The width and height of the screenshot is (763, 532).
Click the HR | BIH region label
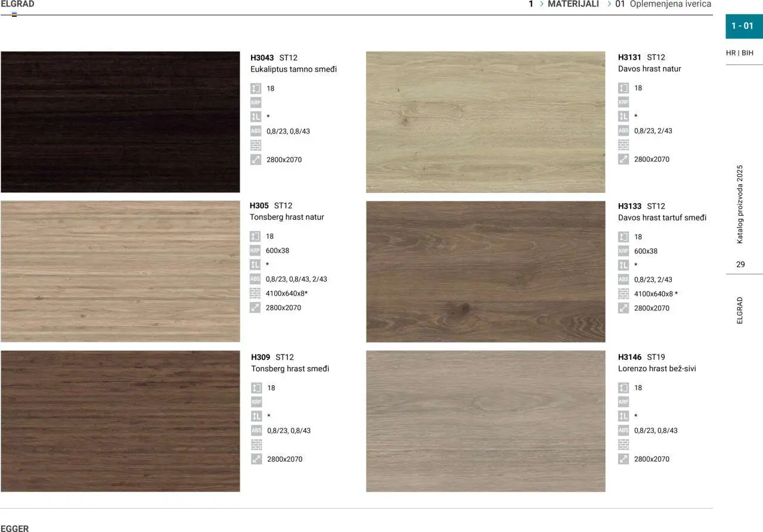tap(739, 53)
